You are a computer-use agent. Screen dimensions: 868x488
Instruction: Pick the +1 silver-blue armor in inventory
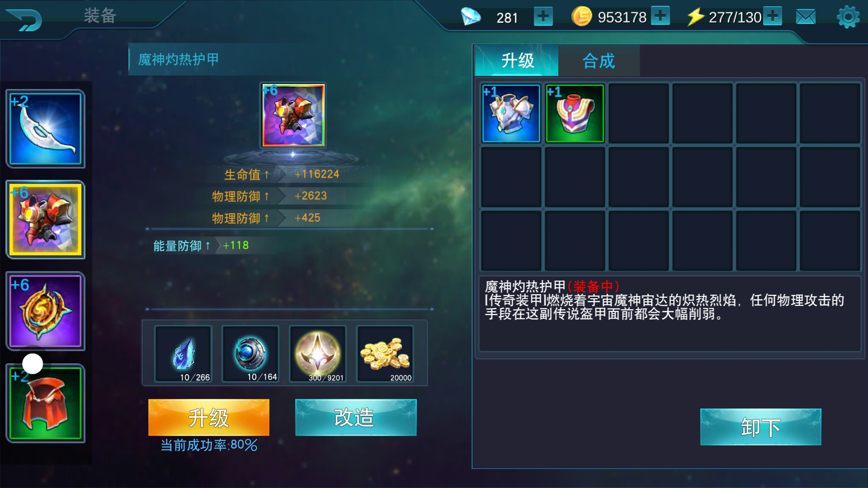tap(511, 113)
